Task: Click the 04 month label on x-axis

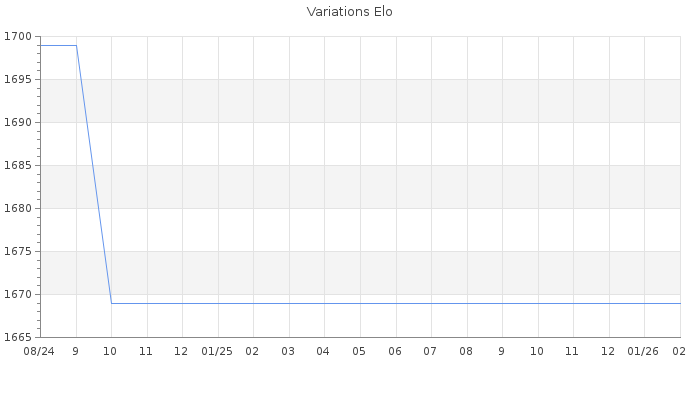Action: pos(323,352)
